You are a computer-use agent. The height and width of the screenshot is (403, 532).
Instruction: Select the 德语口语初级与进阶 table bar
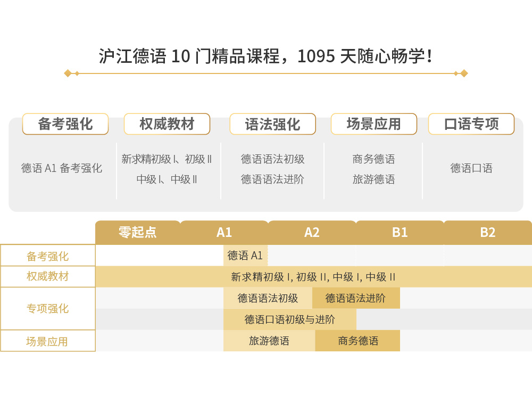(289, 319)
